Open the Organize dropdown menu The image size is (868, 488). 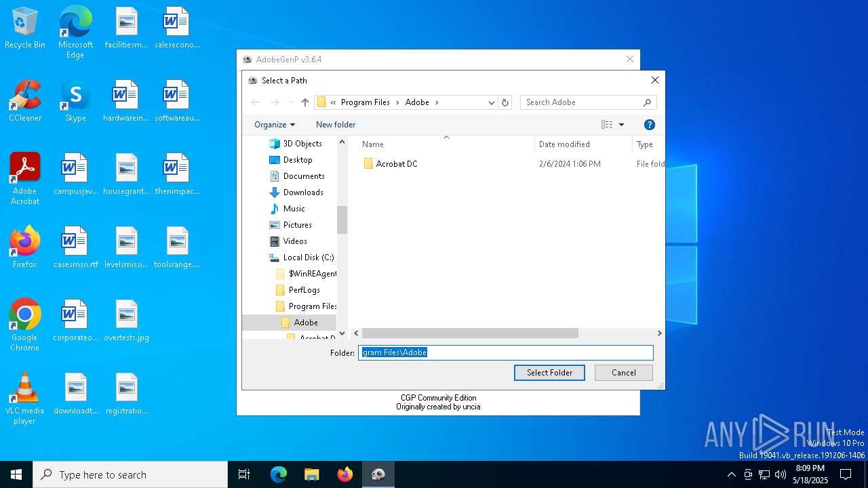pos(275,125)
